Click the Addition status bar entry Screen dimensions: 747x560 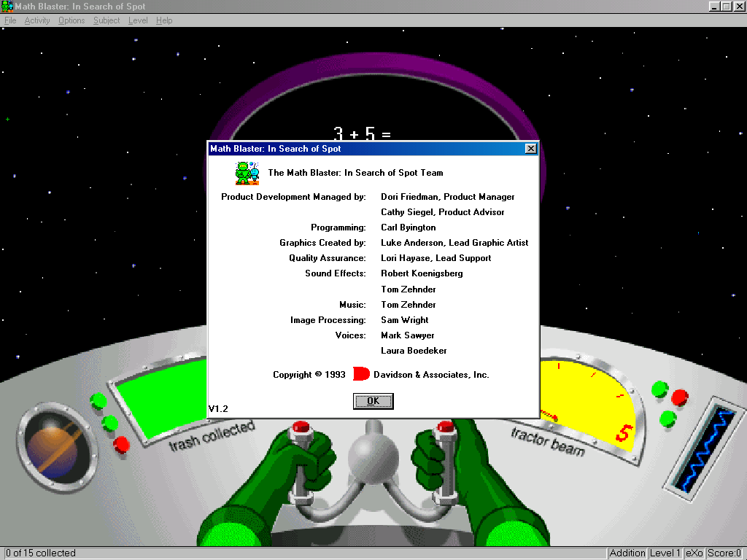627,553
